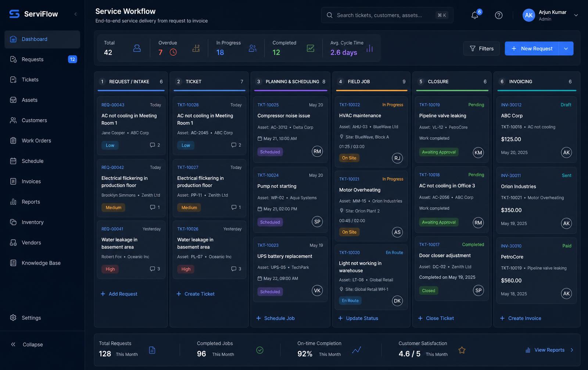This screenshot has width=588, height=370.
Task: Open the notifications bell
Action: point(475,15)
